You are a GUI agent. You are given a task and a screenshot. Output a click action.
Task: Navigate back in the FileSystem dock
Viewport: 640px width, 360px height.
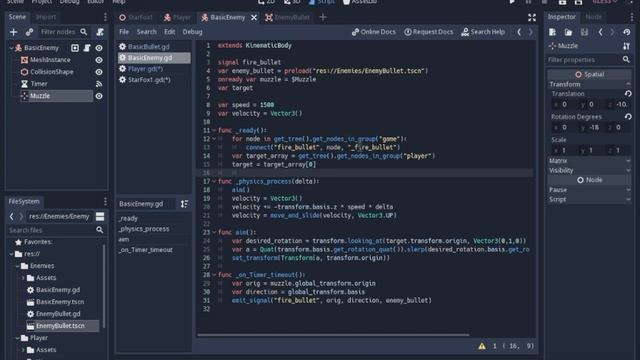point(11,216)
